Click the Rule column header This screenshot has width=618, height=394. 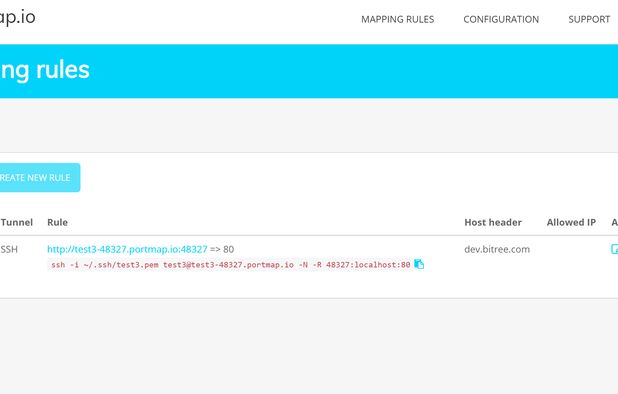click(58, 222)
